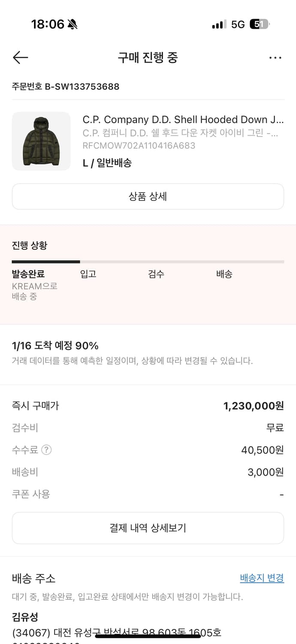Open 결제 내역 상세보기 payment details
The height and width of the screenshot is (644, 296).
[x=148, y=528]
